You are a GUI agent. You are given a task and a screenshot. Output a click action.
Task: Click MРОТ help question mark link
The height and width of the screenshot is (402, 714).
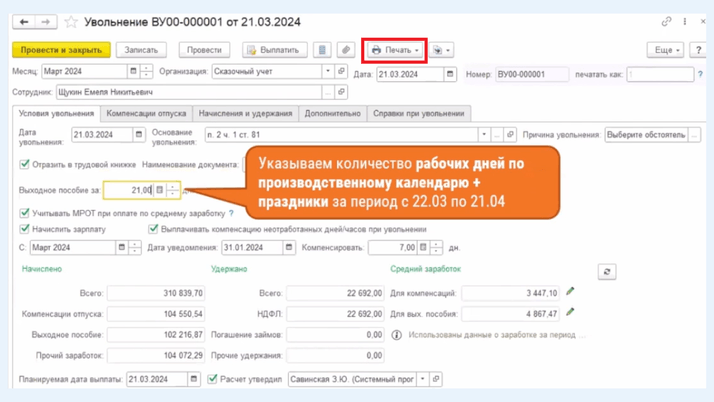(231, 213)
